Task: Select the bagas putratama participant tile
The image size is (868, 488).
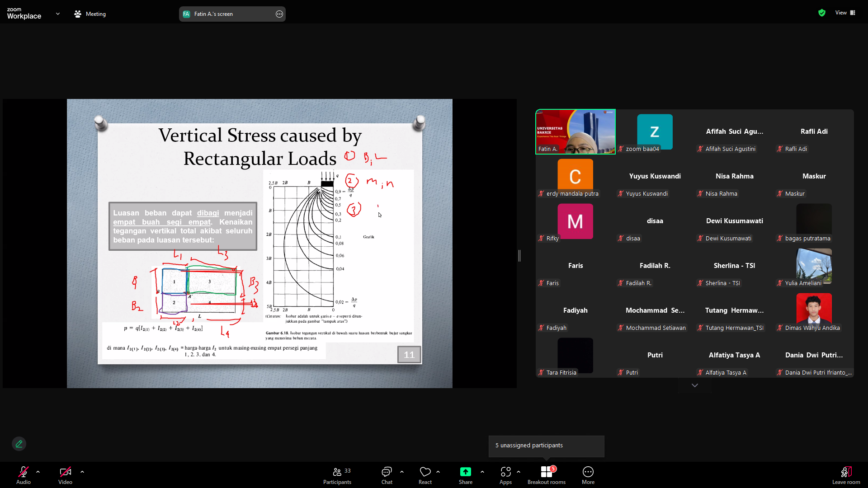Action: click(814, 221)
